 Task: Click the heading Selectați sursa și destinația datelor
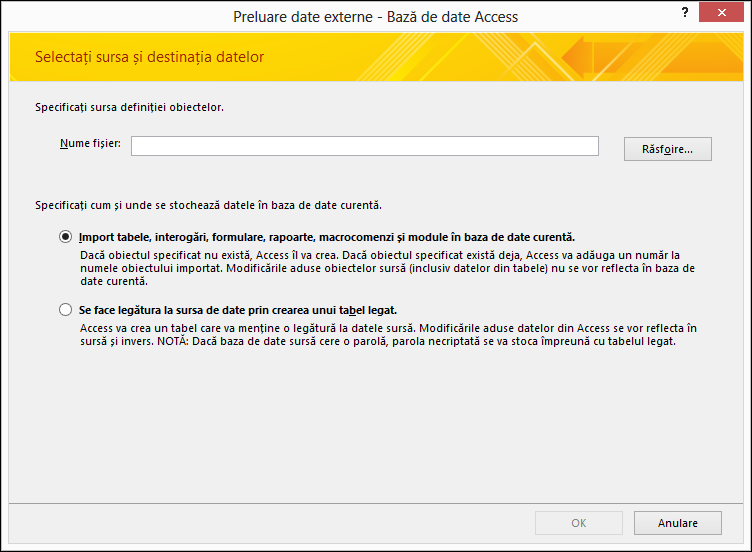(150, 57)
